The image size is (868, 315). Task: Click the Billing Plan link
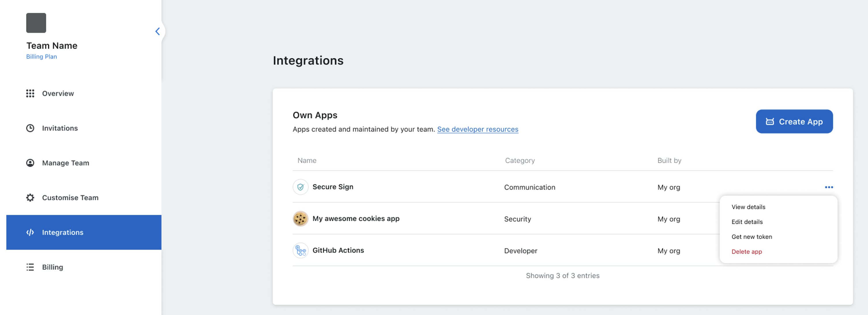(42, 56)
